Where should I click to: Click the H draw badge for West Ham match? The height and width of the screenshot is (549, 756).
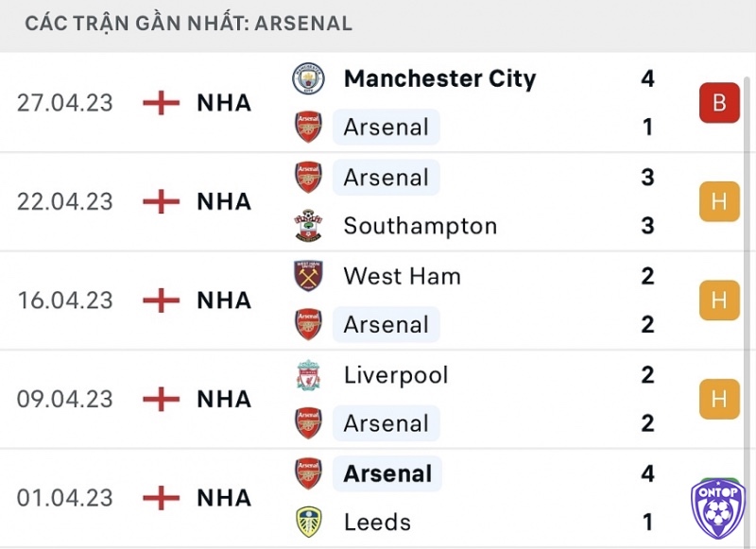[719, 300]
